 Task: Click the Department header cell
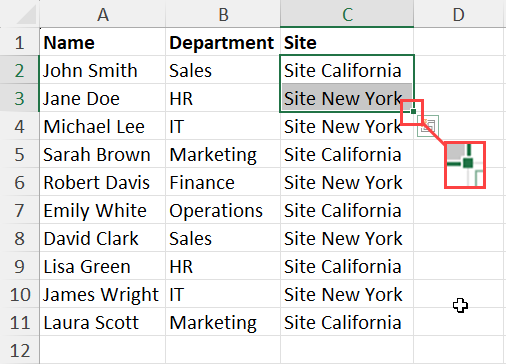point(223,42)
